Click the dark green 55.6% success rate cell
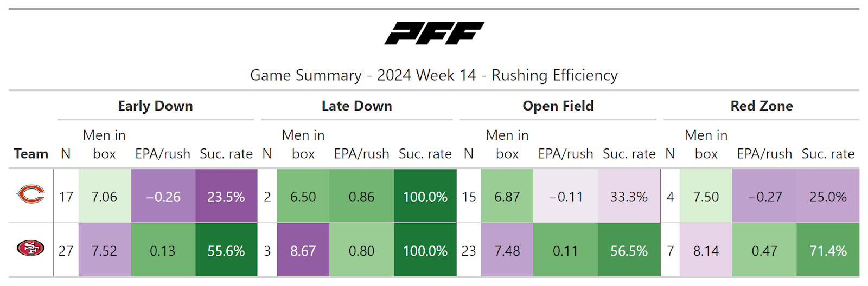The image size is (868, 286). (226, 251)
